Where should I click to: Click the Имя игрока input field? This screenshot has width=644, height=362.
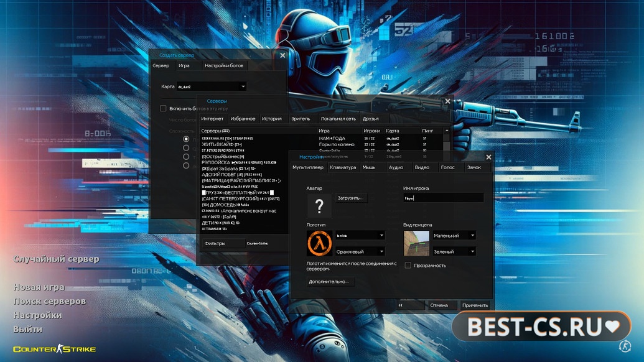pos(443,198)
